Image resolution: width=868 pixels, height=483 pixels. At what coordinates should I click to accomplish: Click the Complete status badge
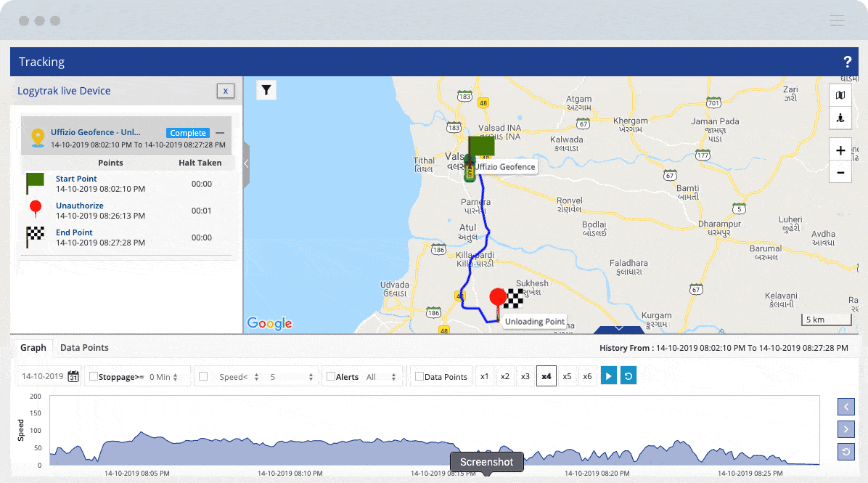(x=188, y=133)
